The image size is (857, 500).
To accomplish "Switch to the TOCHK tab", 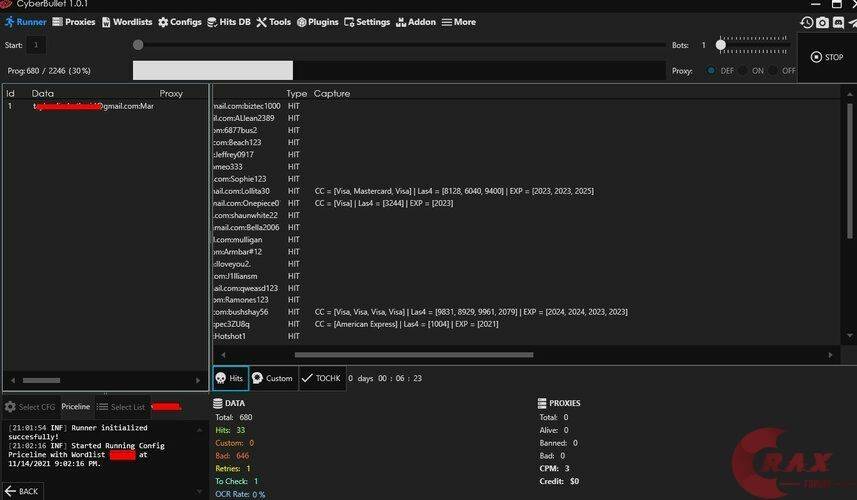I will (x=321, y=378).
